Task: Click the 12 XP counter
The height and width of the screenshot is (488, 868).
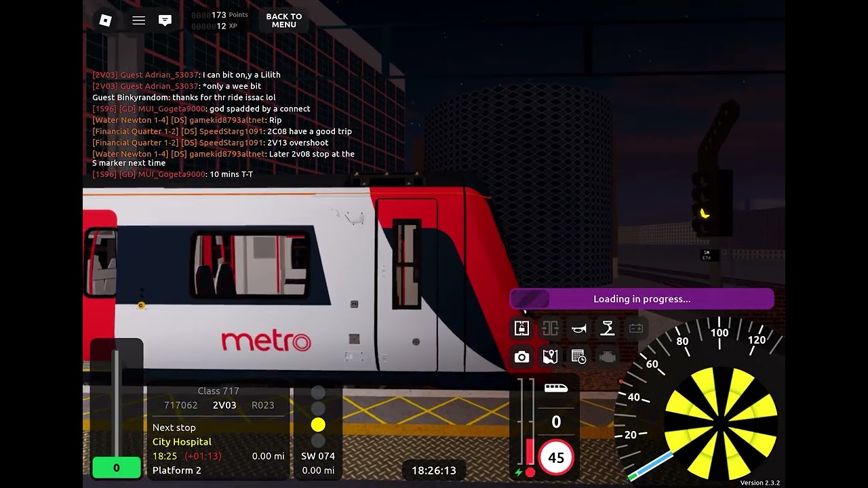Action: click(214, 26)
